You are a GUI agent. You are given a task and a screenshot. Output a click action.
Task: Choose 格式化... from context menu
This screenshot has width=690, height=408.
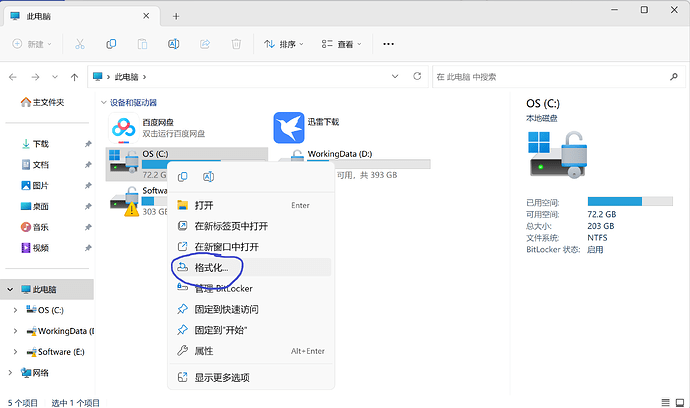251,268
